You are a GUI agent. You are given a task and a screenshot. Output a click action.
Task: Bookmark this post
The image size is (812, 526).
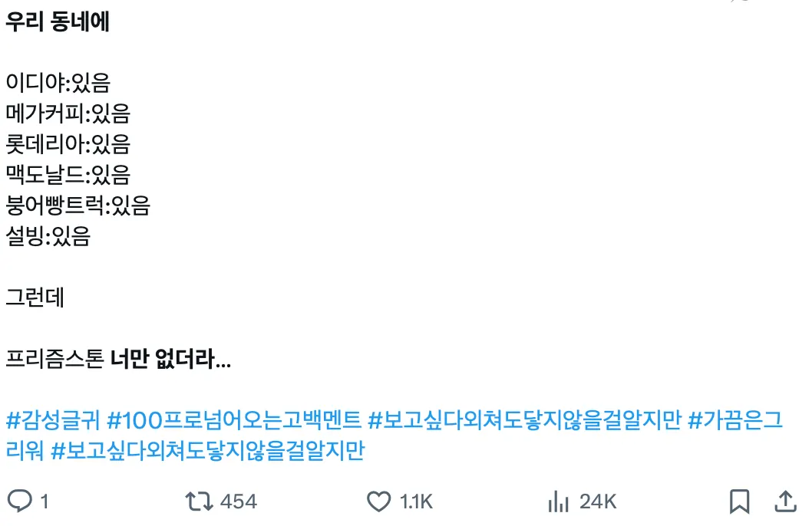[x=739, y=502]
